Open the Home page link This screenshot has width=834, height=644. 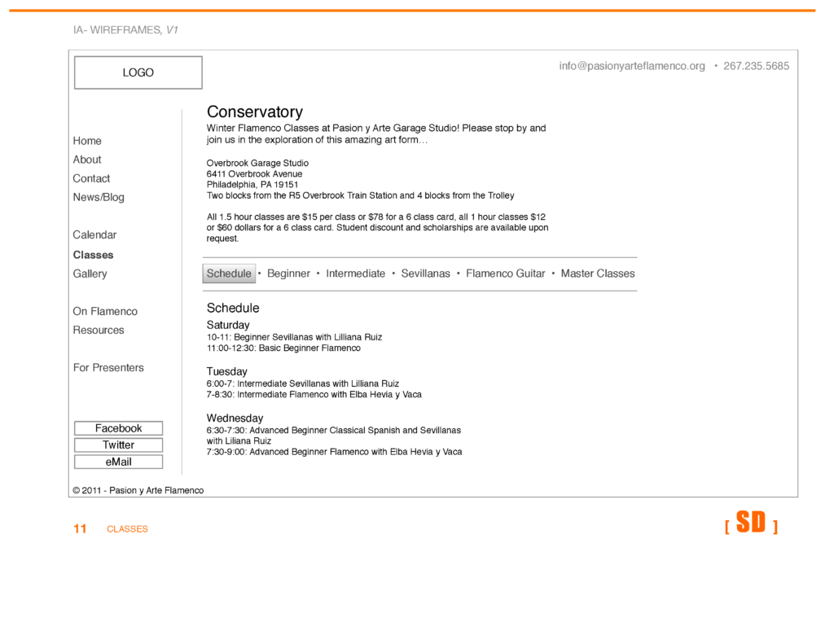click(x=87, y=141)
